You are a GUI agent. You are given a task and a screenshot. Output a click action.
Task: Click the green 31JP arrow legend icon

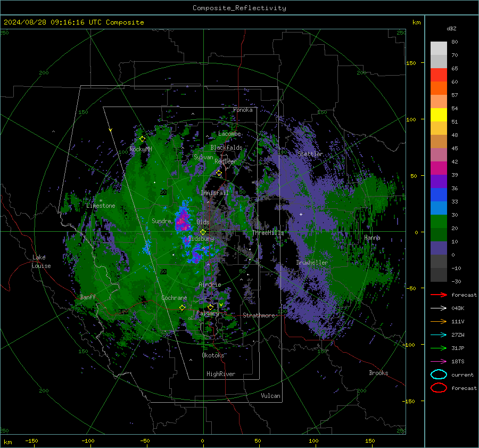click(x=439, y=348)
